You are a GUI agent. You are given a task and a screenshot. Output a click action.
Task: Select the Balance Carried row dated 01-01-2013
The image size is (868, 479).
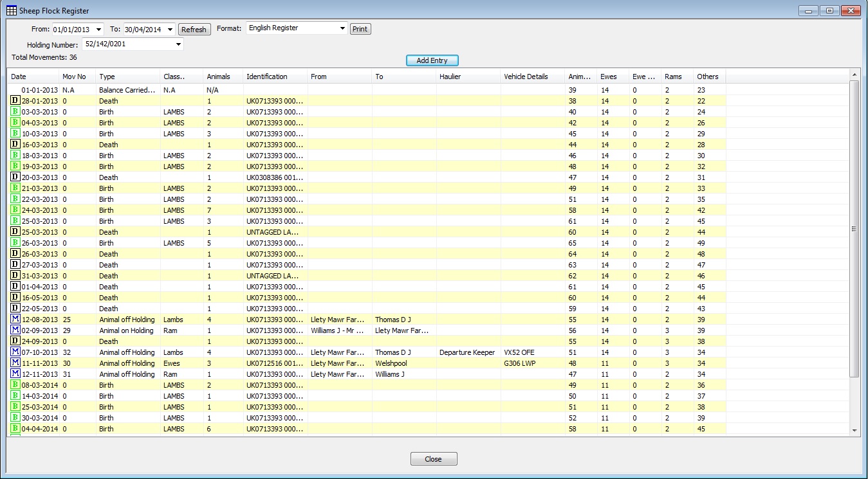pos(367,90)
